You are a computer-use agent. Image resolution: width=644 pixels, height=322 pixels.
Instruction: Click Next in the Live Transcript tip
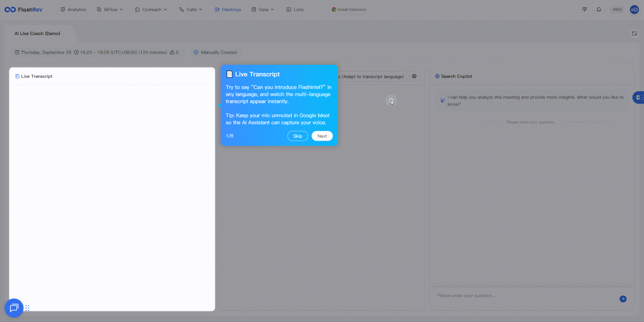(x=322, y=136)
